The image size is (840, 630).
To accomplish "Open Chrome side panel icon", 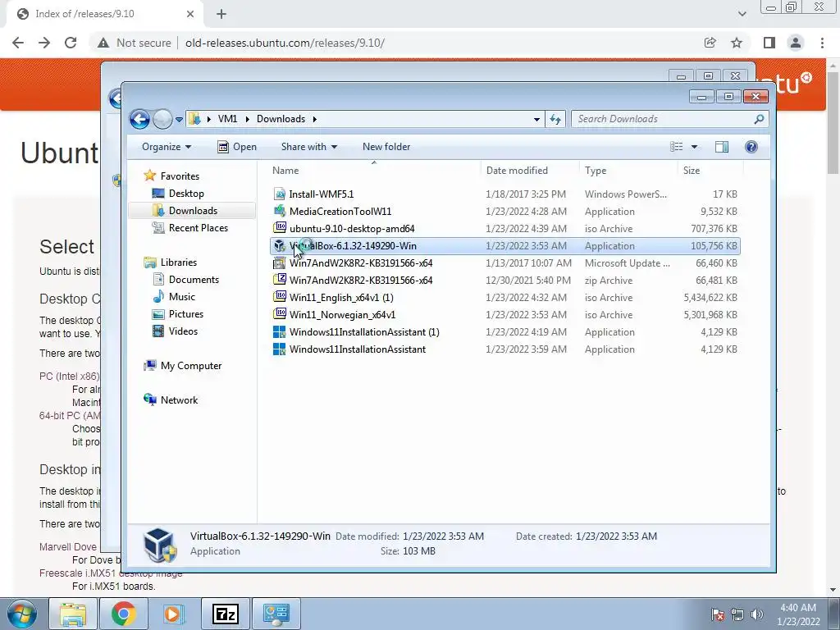I will tap(769, 43).
